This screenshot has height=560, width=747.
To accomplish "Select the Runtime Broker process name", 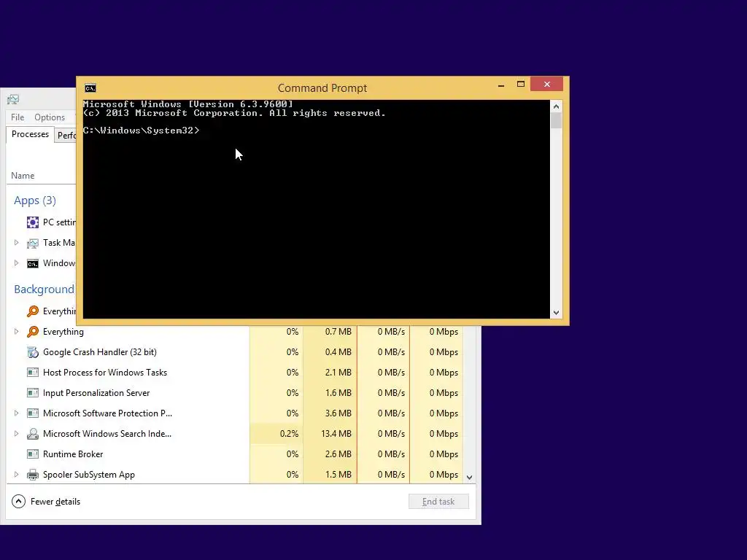I will [73, 454].
